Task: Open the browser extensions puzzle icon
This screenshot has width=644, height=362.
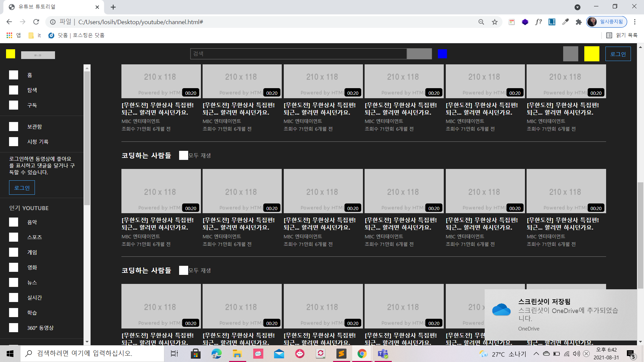Action: point(579,22)
